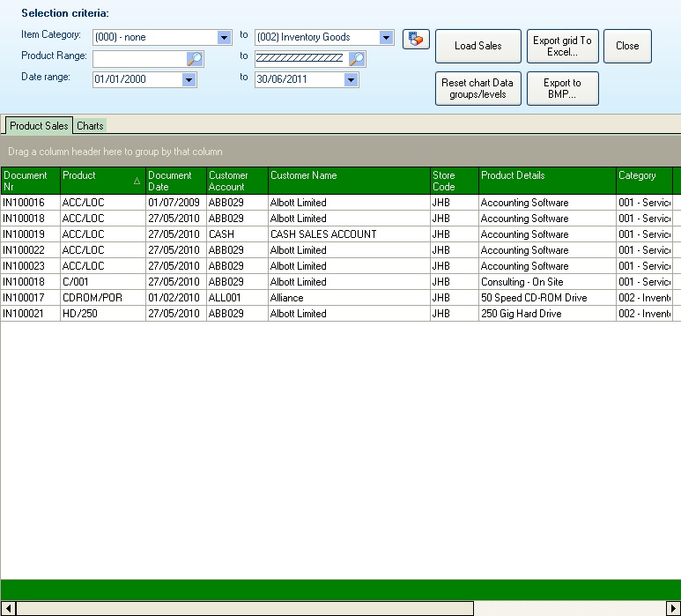Click the 01/07/2009 document date cell
The image size is (681, 616).
coord(176,203)
